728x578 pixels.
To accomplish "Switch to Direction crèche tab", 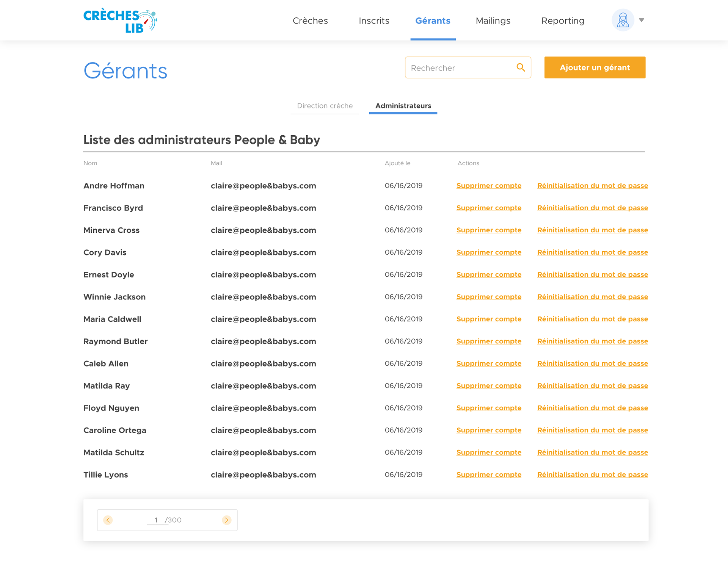I will [325, 106].
